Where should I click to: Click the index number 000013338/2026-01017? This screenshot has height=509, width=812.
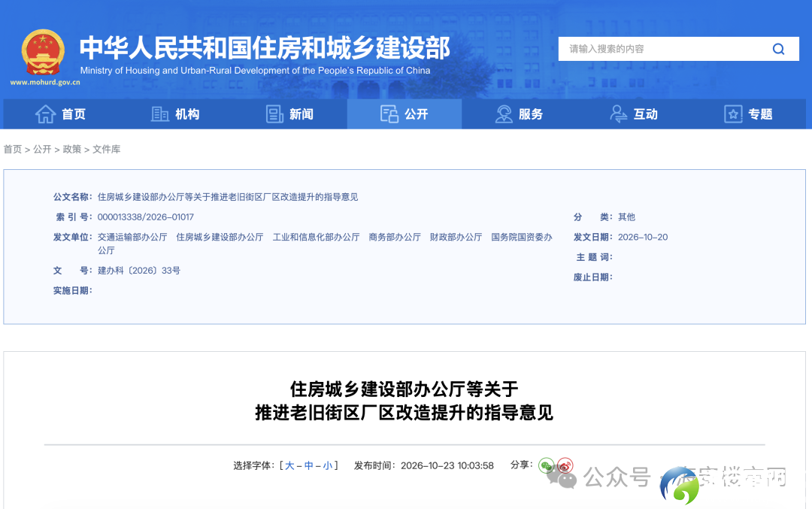click(x=146, y=217)
